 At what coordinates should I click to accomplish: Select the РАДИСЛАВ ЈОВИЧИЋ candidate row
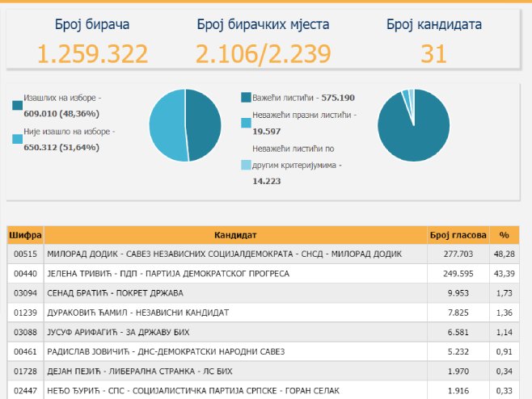click(x=264, y=351)
